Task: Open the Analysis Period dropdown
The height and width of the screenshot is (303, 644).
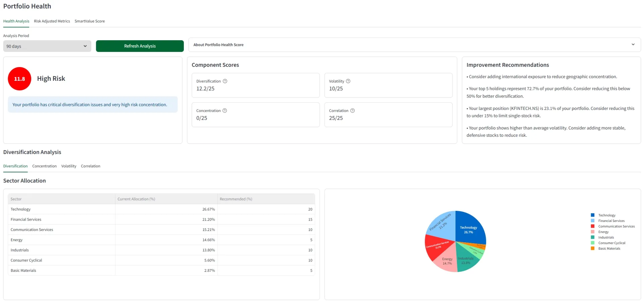Action: click(x=47, y=46)
